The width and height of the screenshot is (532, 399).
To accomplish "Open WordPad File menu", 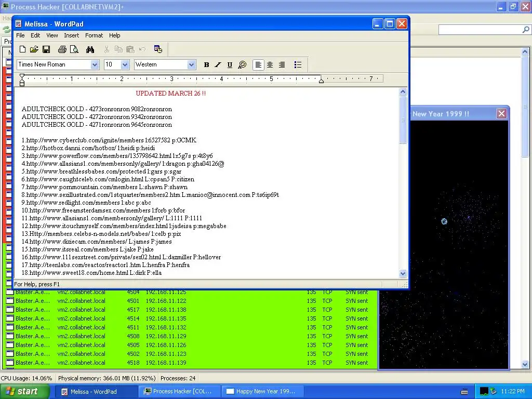I will click(20, 35).
